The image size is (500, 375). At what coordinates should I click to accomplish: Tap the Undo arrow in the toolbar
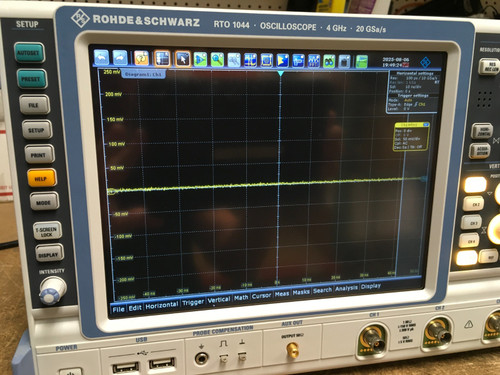point(101,58)
